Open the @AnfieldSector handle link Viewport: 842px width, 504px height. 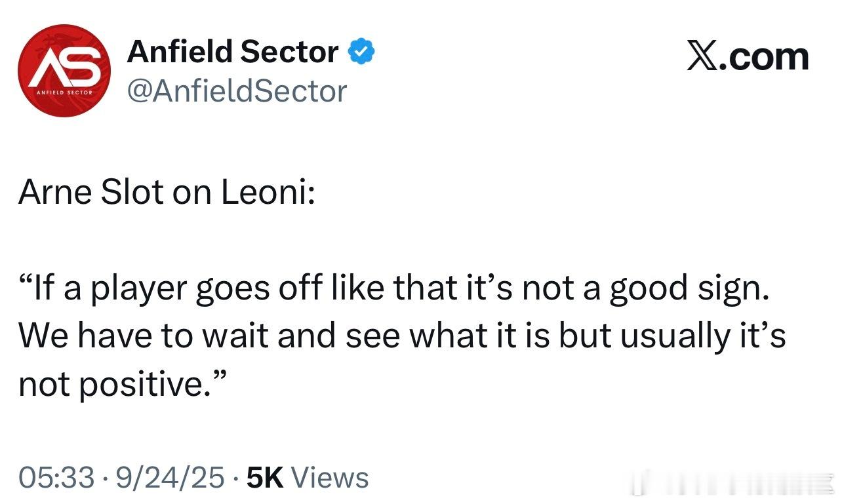pos(236,91)
